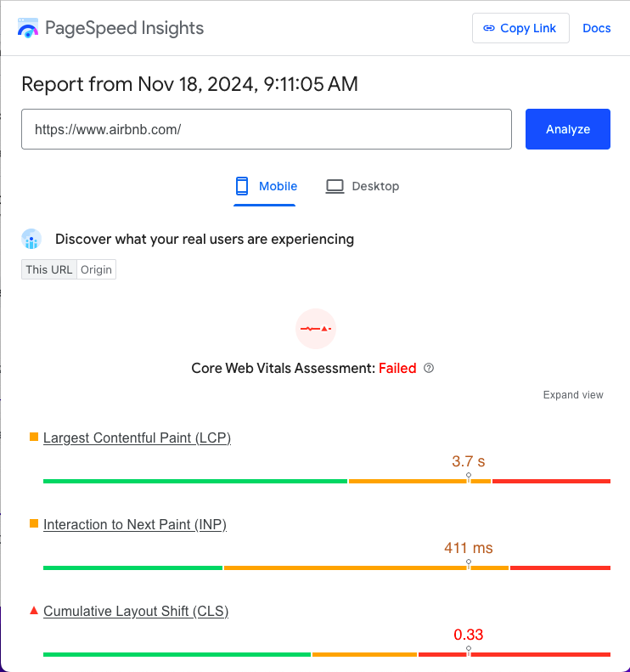Expand view of Core Web Vitals
The height and width of the screenshot is (672, 630).
573,395
